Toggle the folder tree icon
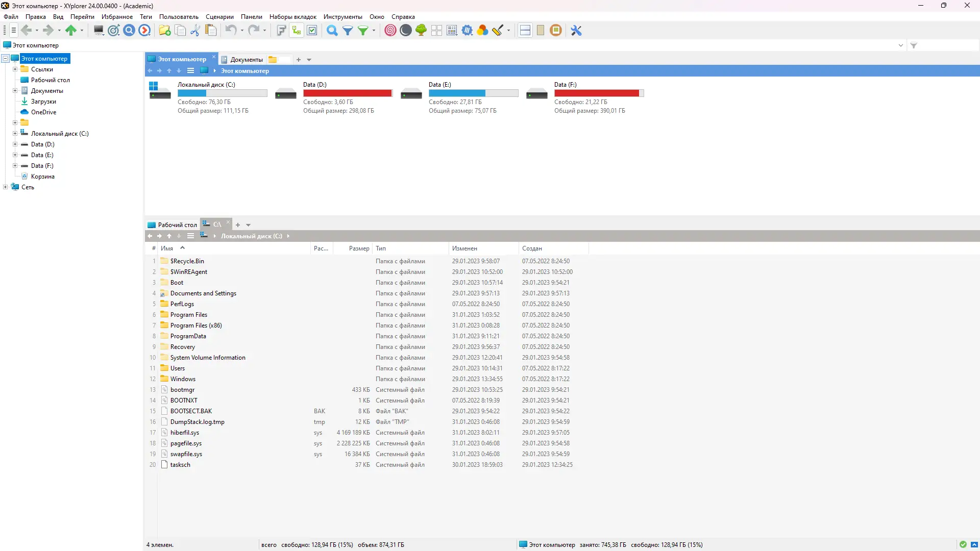The height and width of the screenshot is (551, 980). point(297,31)
